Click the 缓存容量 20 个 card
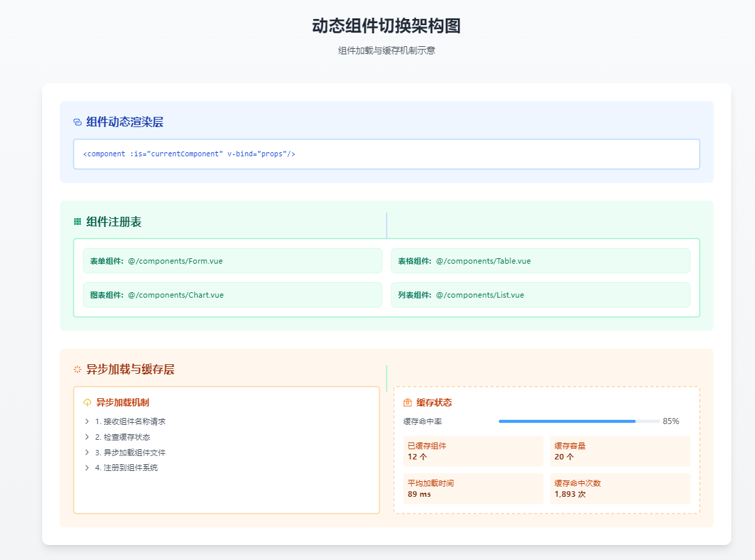755x560 pixels. click(x=619, y=451)
